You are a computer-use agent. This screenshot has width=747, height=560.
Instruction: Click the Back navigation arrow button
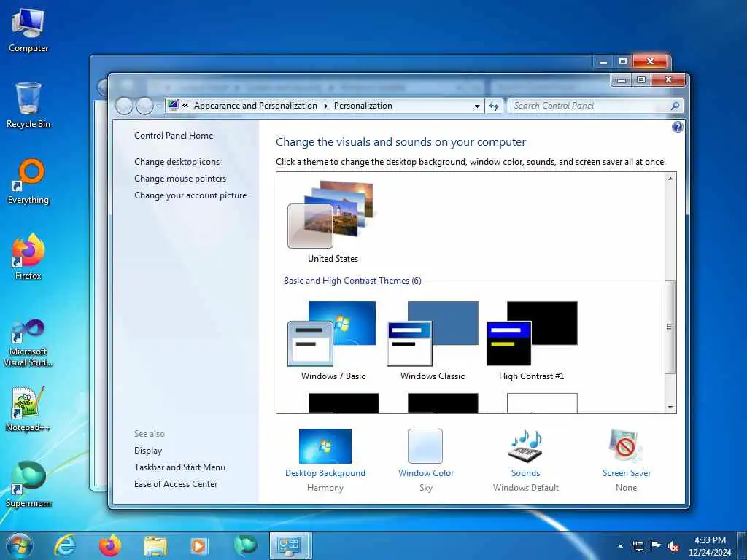(x=124, y=106)
